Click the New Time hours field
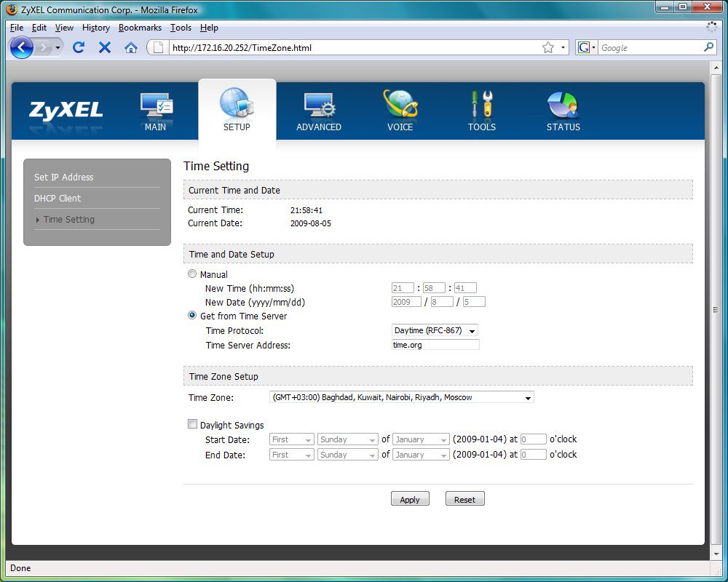This screenshot has height=582, width=728. pyautogui.click(x=403, y=288)
